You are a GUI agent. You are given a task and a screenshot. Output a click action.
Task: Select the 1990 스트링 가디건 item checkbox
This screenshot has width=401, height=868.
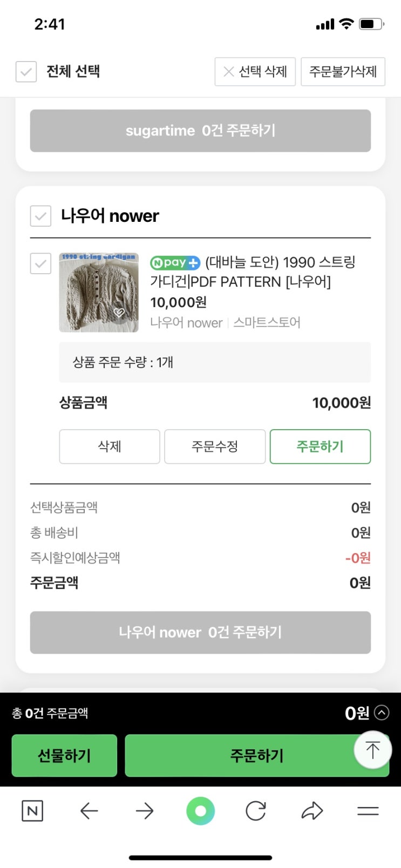pos(40,263)
